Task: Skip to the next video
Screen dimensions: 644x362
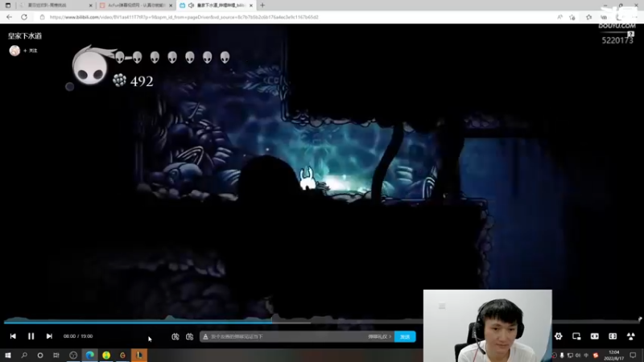Action: (x=49, y=336)
